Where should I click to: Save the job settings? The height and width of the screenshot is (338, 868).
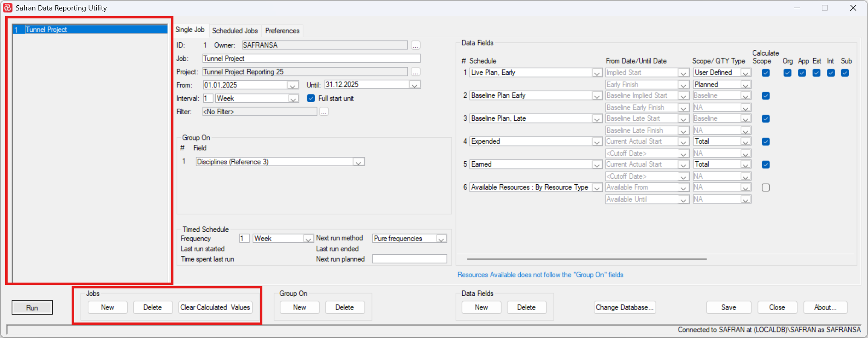pos(729,307)
